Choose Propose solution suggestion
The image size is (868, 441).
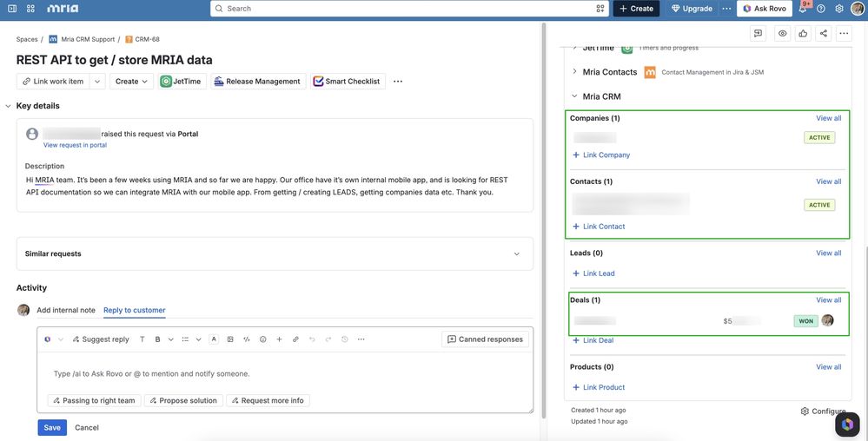[x=183, y=400]
